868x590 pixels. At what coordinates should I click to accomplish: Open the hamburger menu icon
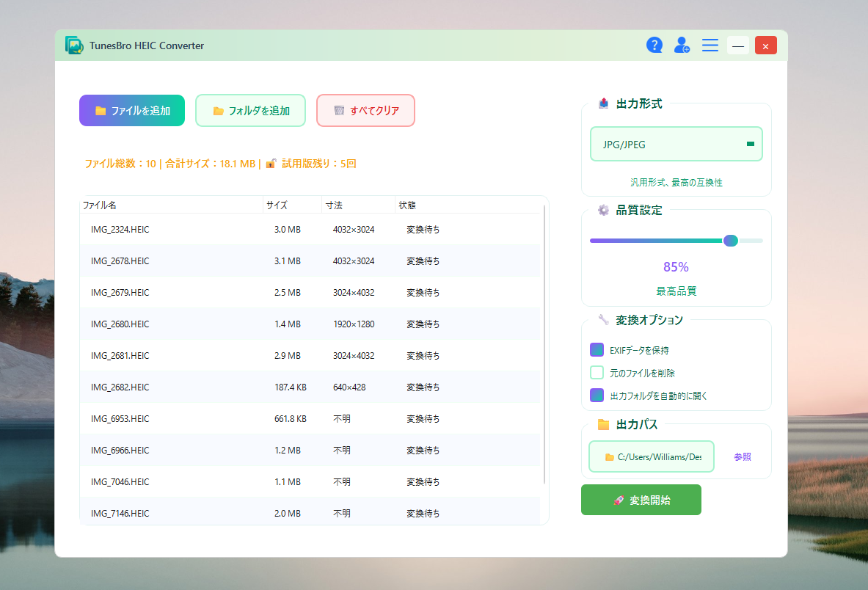point(710,45)
